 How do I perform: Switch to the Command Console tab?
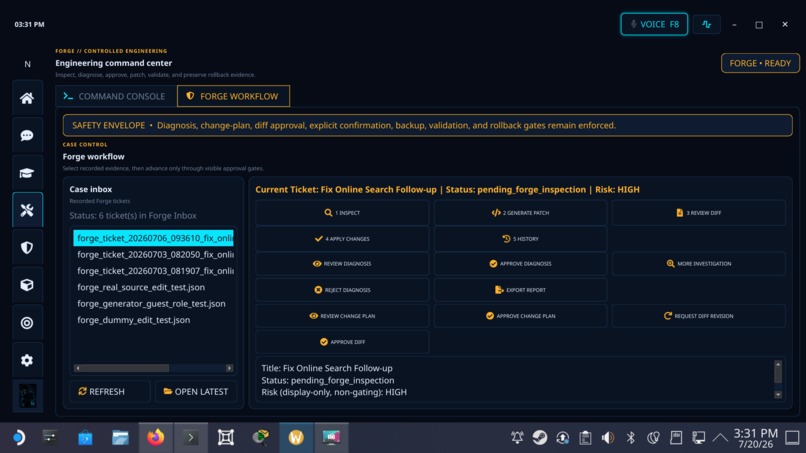[115, 96]
